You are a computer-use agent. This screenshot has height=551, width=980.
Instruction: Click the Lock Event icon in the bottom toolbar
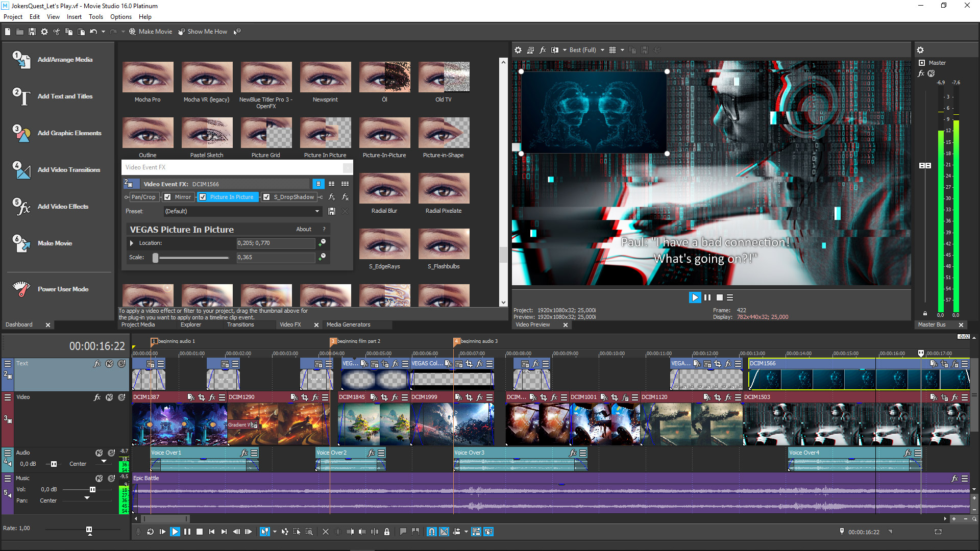pos(387,532)
